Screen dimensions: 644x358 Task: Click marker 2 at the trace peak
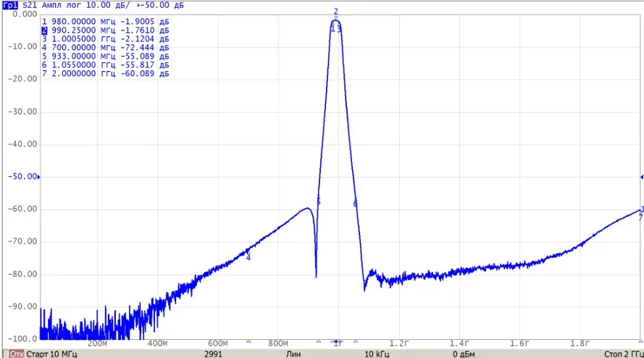(336, 12)
